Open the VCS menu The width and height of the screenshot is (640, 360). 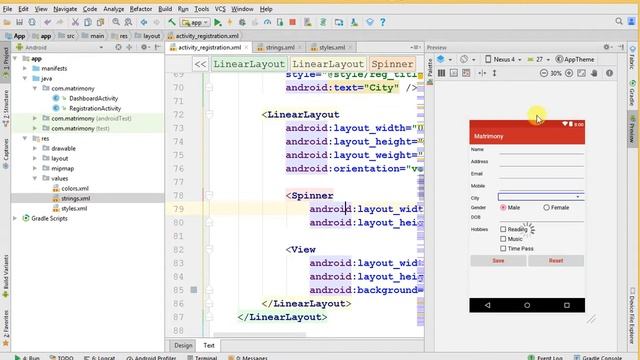[220, 9]
